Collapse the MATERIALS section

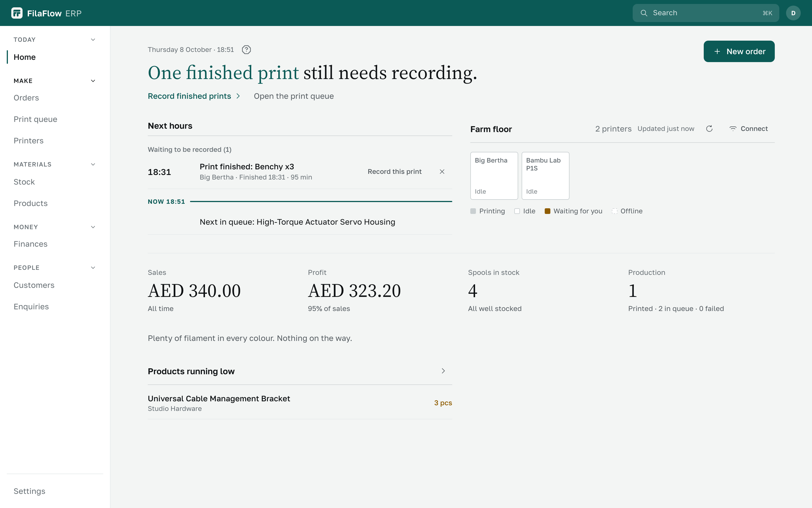point(93,164)
